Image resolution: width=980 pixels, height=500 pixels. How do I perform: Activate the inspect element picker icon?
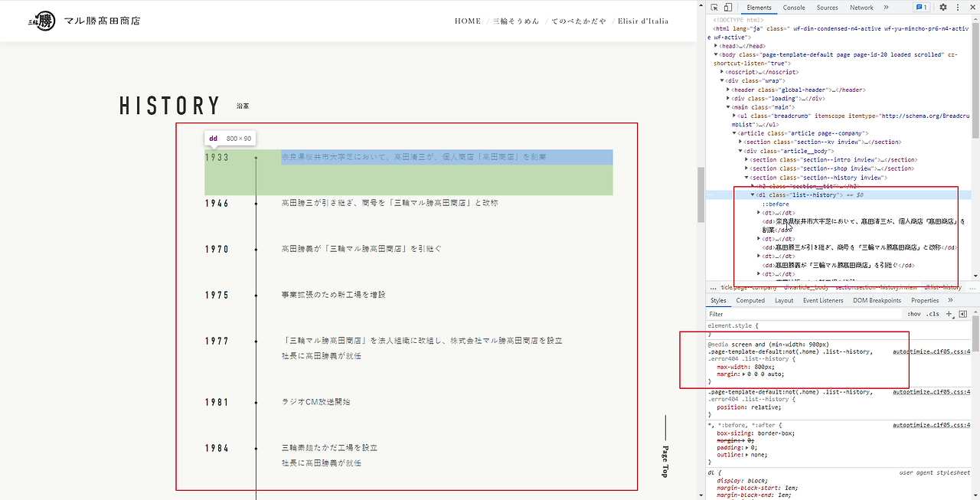pyautogui.click(x=714, y=7)
